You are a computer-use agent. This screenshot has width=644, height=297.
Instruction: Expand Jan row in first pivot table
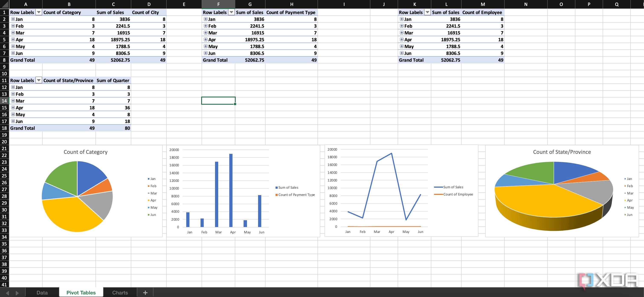point(13,19)
